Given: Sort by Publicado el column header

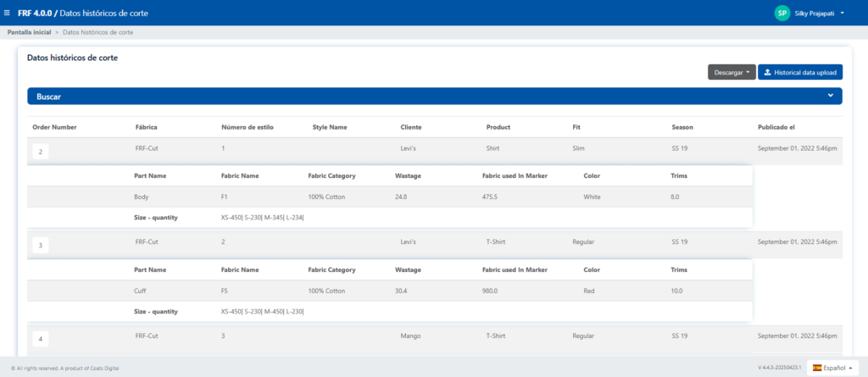Looking at the screenshot, I should [776, 127].
